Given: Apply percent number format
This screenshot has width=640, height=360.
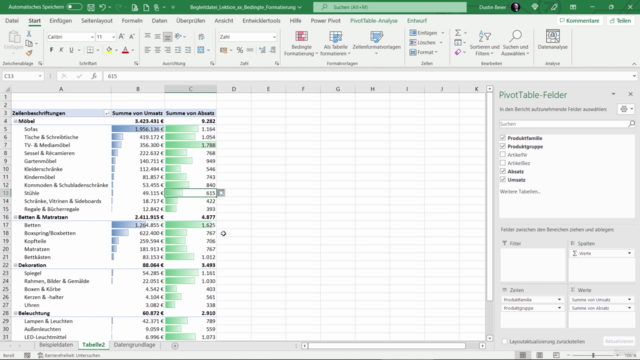Looking at the screenshot, I should tap(240, 50).
